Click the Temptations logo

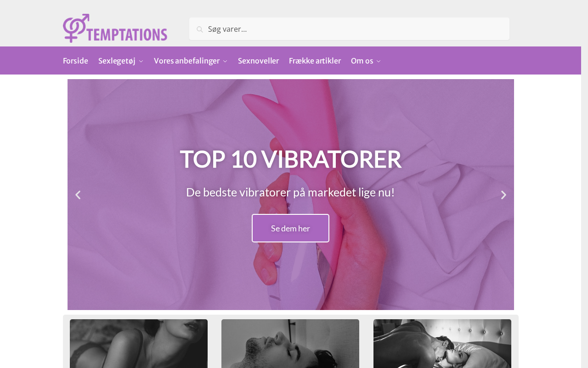115,29
